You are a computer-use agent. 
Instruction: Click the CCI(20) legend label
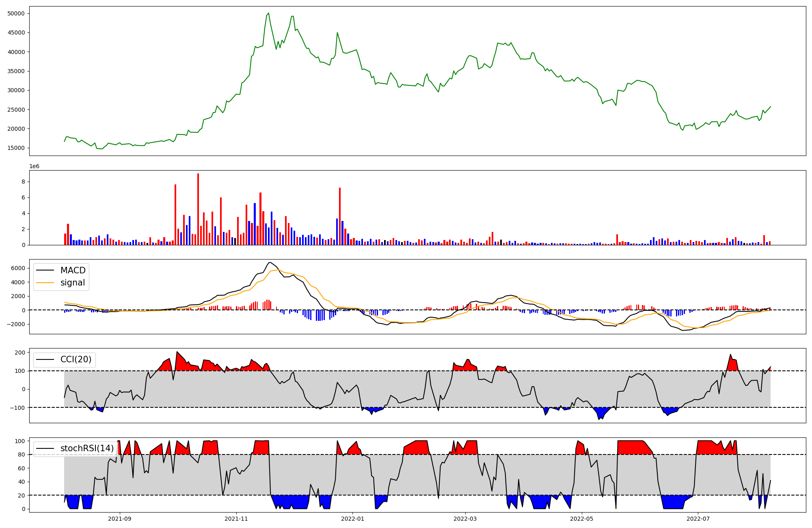76,359
